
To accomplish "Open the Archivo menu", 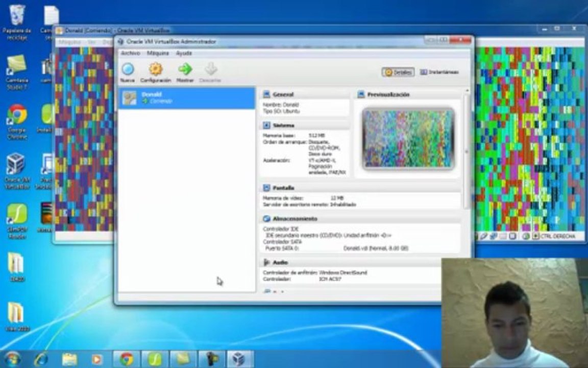I will (x=130, y=53).
